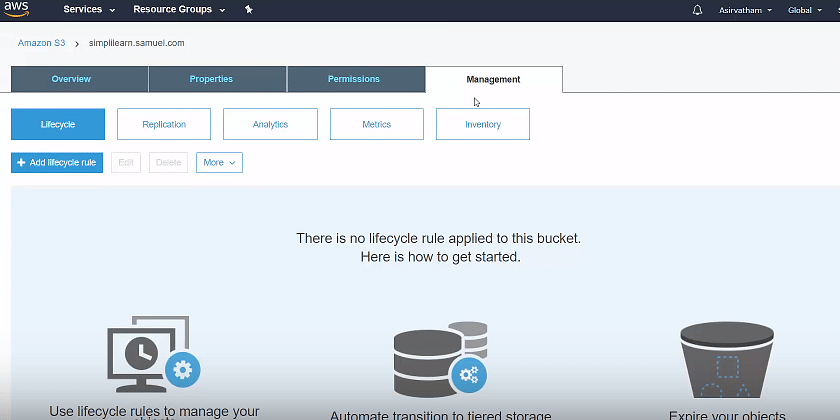Open the More actions dropdown
840x420 pixels.
[x=219, y=162]
